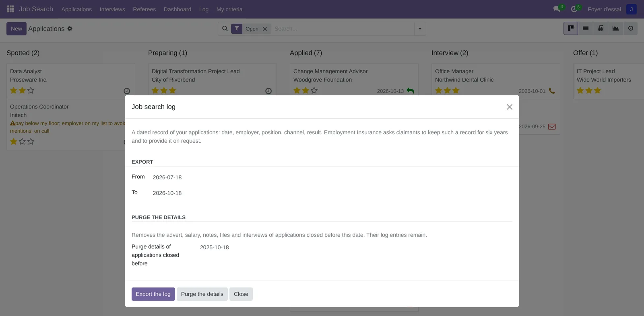Open the purge date field 2025-10-18

coord(214,247)
